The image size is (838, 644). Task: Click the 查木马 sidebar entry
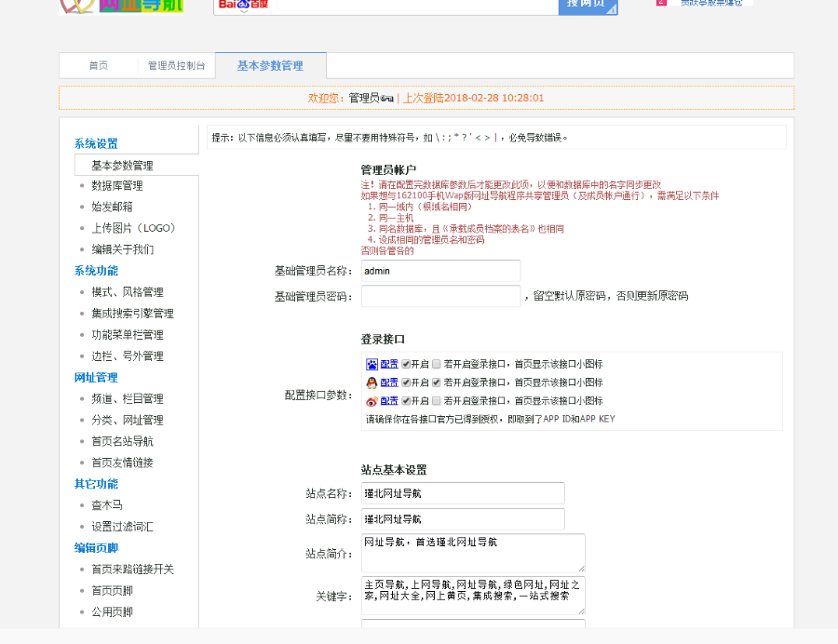[105, 504]
